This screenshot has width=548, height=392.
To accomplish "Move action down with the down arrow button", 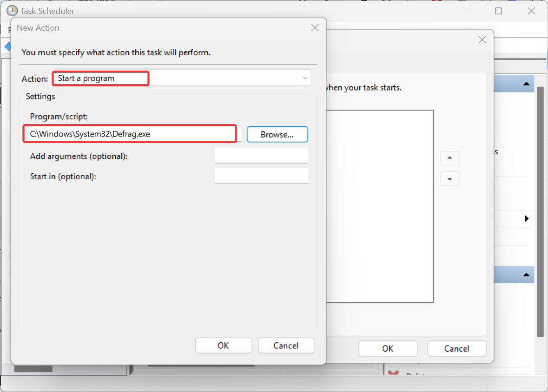I will pyautogui.click(x=450, y=179).
